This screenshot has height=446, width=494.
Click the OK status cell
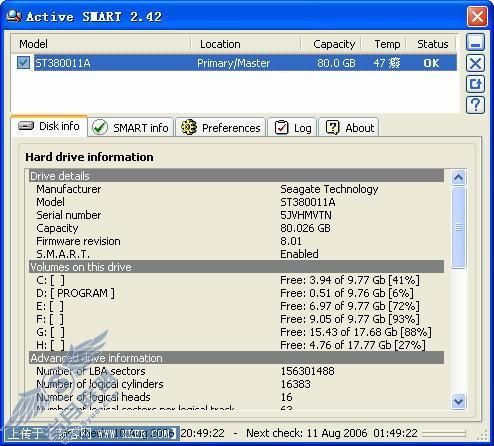pyautogui.click(x=431, y=63)
